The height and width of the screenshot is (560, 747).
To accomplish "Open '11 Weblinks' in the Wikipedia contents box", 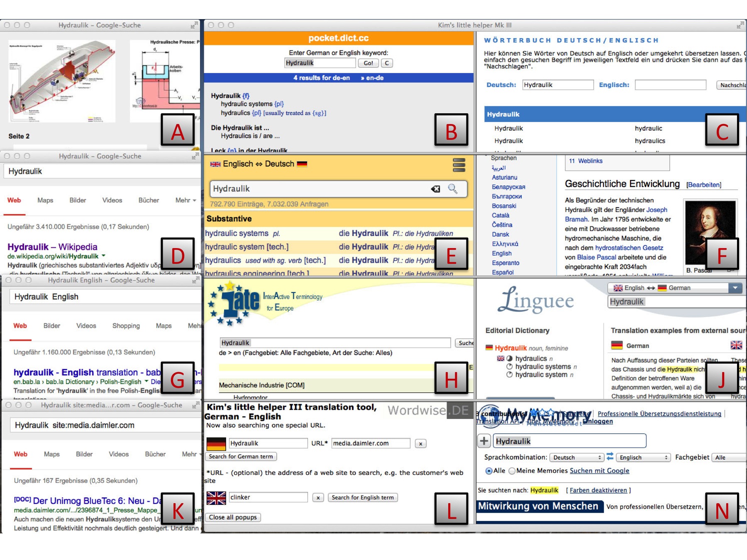I will (586, 161).
